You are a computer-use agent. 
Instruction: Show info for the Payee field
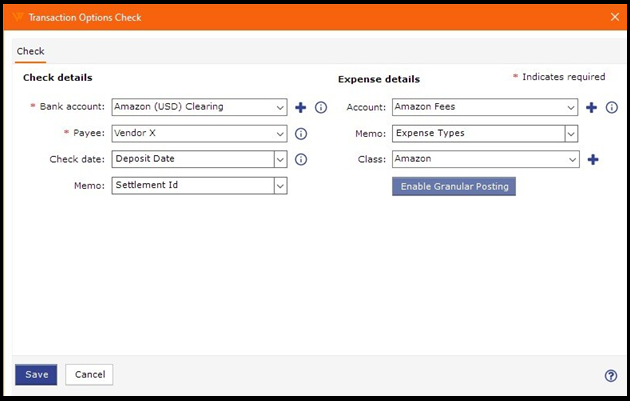pyautogui.click(x=300, y=133)
